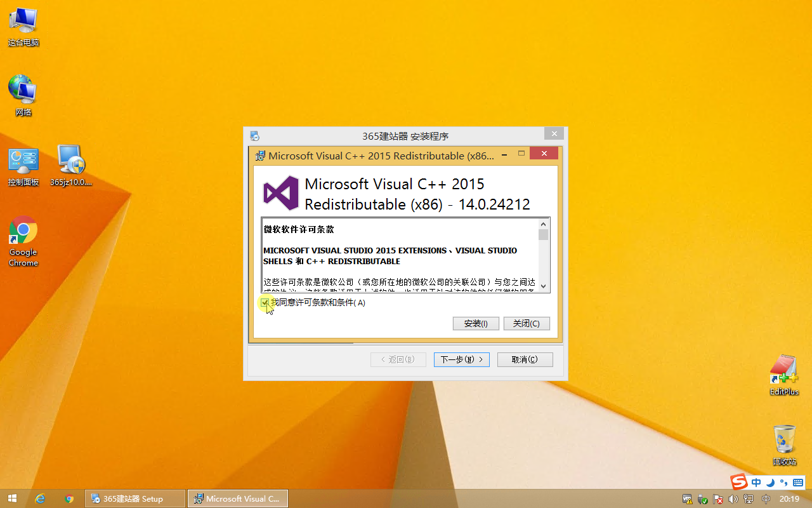Open the 控制面板 desktop icon
Viewport: 812px width, 508px height.
(23, 166)
